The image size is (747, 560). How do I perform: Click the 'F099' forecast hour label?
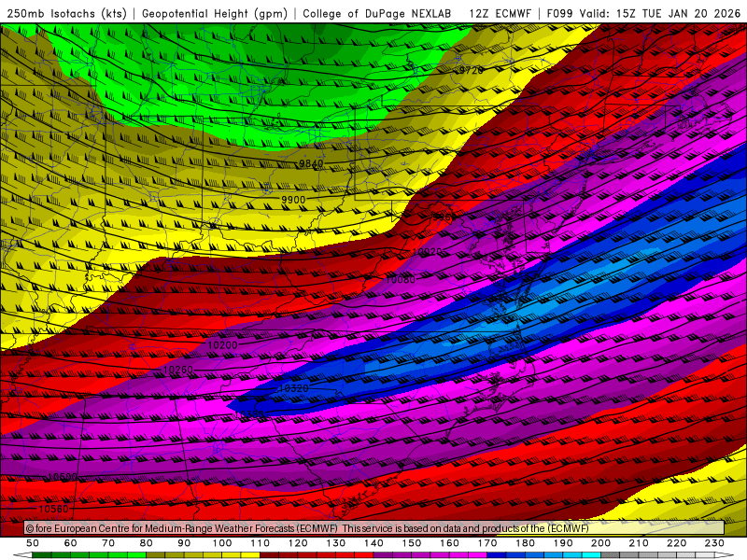click(x=561, y=14)
